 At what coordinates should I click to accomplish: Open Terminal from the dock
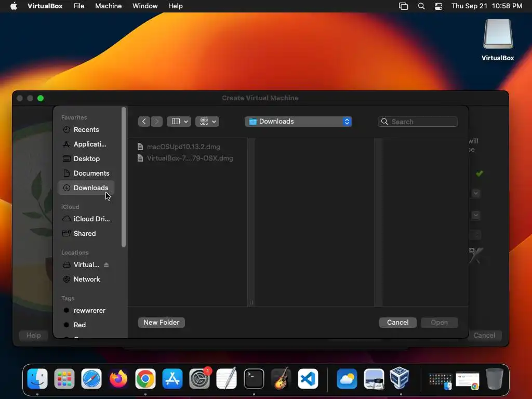coord(254,378)
